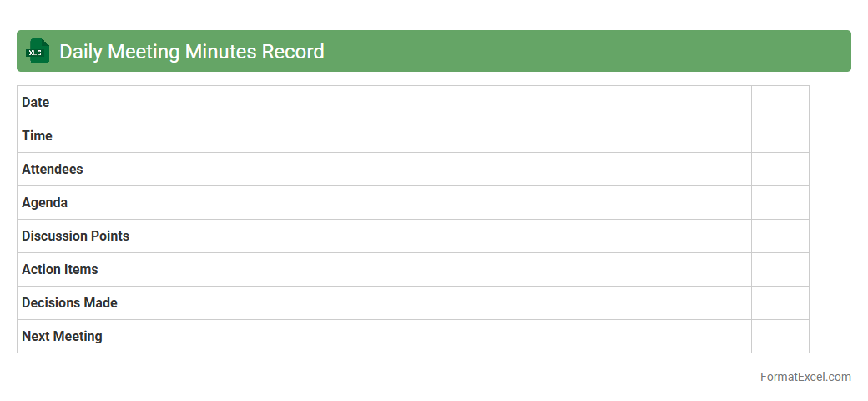
Task: Click the green XLS file icon
Action: click(x=38, y=52)
